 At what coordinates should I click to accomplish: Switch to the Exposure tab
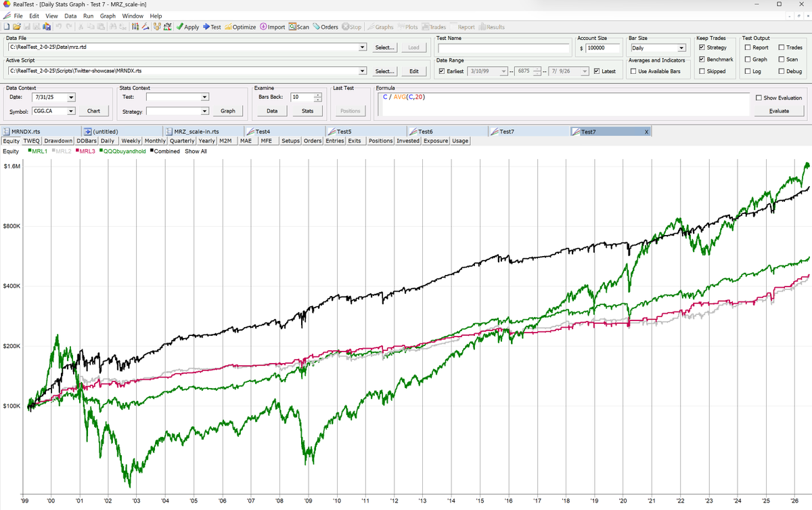pyautogui.click(x=435, y=141)
